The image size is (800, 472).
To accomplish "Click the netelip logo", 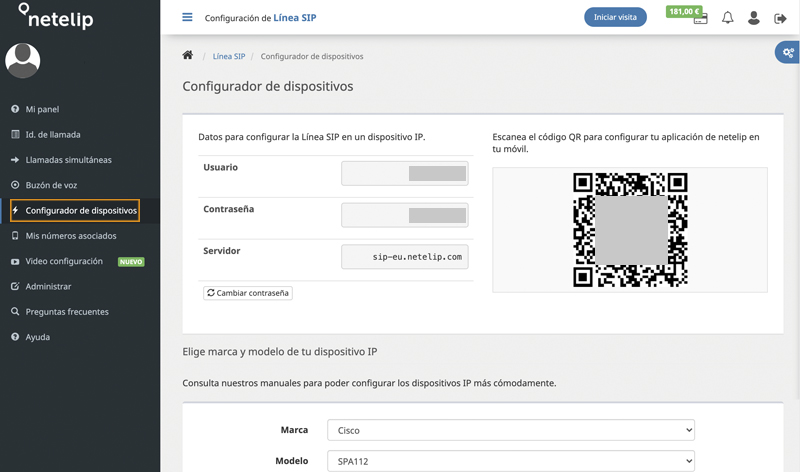I will pyautogui.click(x=56, y=16).
